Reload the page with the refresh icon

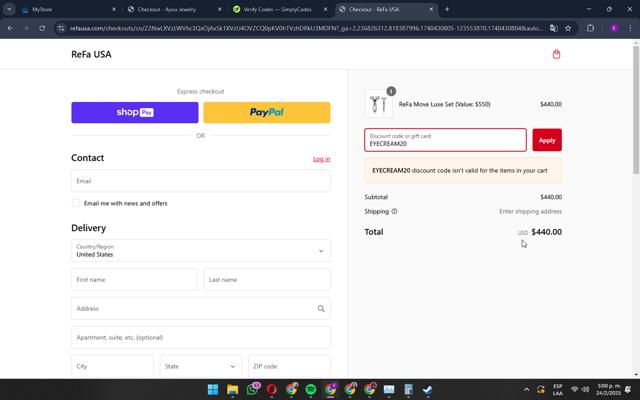coord(42,28)
